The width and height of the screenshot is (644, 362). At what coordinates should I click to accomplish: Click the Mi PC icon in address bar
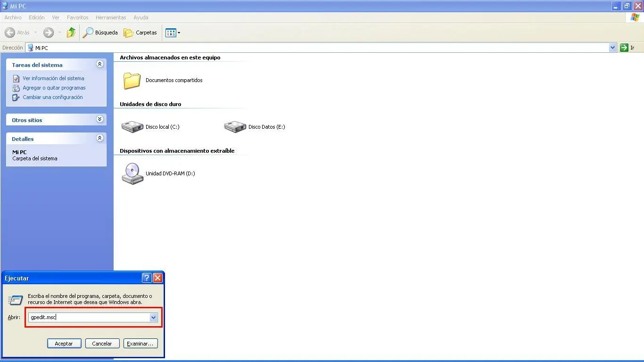click(x=31, y=48)
